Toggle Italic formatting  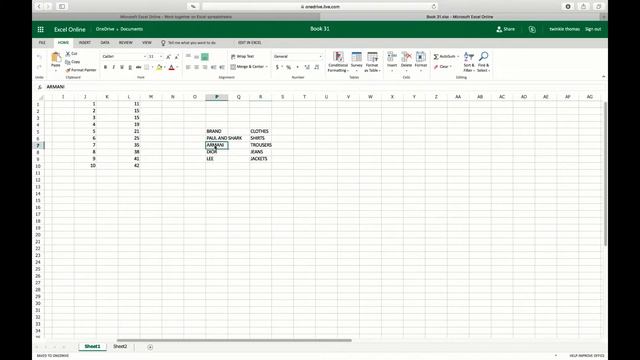tap(113, 67)
